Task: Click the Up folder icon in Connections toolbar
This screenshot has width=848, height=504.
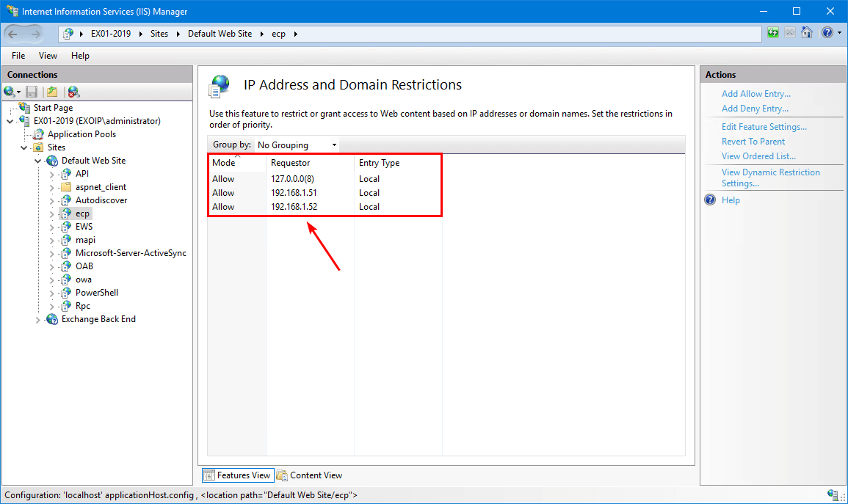Action: [52, 92]
